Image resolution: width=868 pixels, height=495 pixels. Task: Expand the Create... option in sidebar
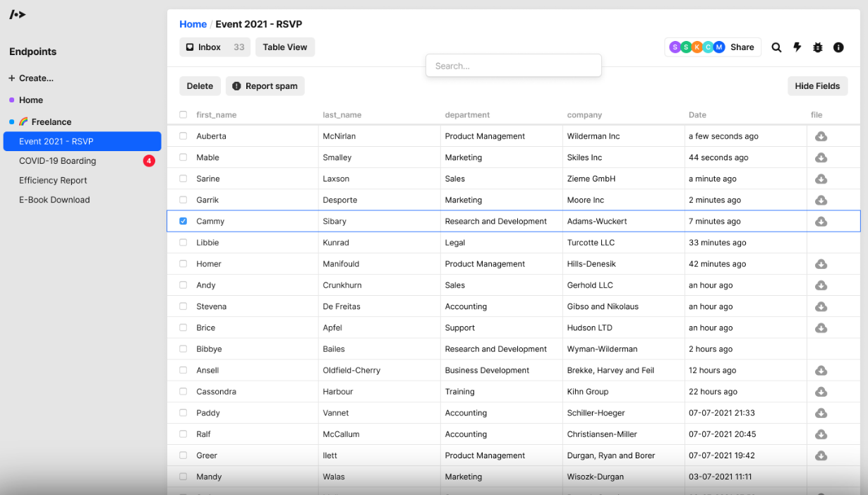click(x=31, y=78)
